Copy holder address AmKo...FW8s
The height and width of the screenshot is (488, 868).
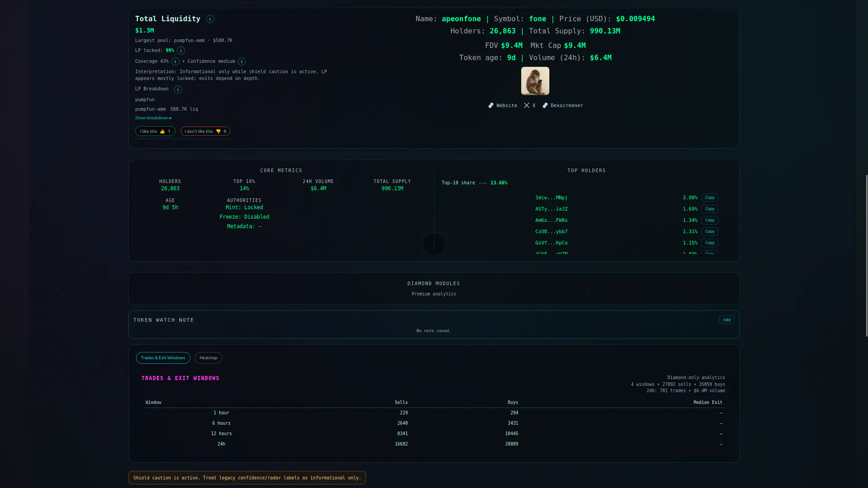pos(710,220)
